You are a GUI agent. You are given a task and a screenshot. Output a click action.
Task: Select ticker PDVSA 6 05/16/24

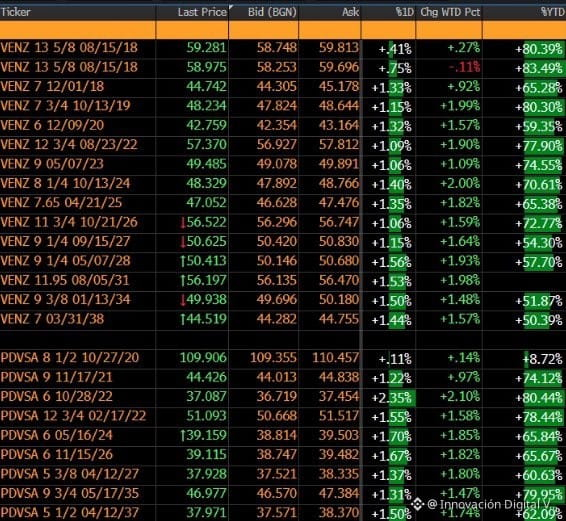56,435
